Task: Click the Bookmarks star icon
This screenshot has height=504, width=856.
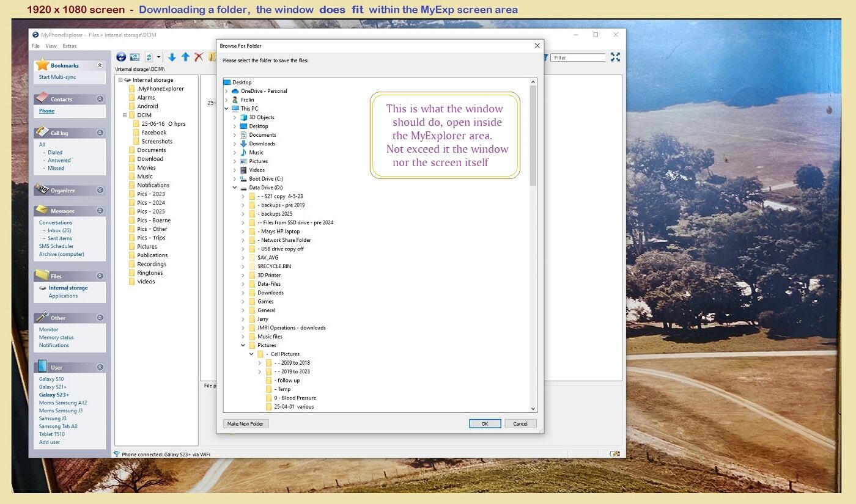Action: coord(42,65)
